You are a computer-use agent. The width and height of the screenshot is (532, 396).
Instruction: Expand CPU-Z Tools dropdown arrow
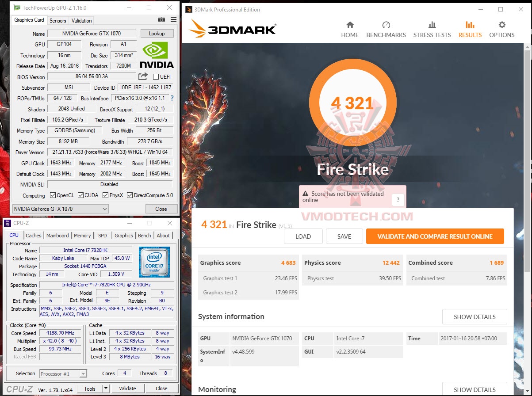(x=106, y=388)
